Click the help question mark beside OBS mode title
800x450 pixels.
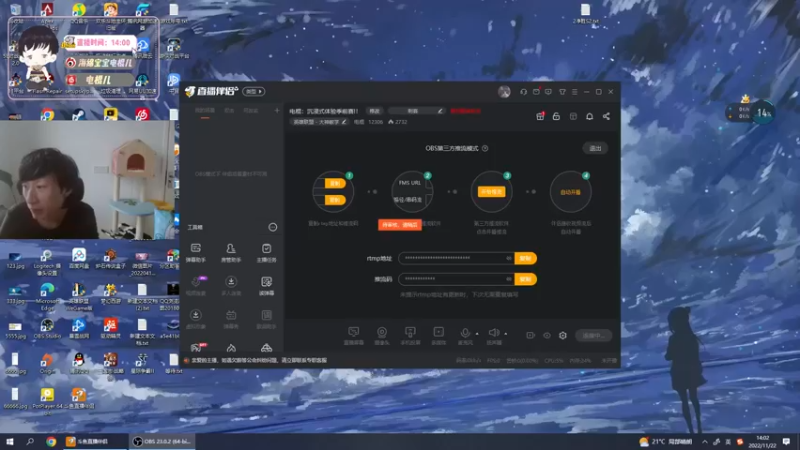point(485,148)
